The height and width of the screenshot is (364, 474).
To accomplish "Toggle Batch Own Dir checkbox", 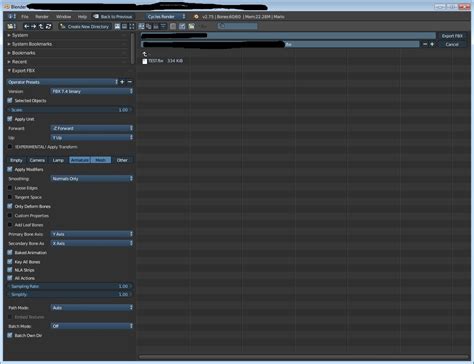I will click(x=10, y=335).
